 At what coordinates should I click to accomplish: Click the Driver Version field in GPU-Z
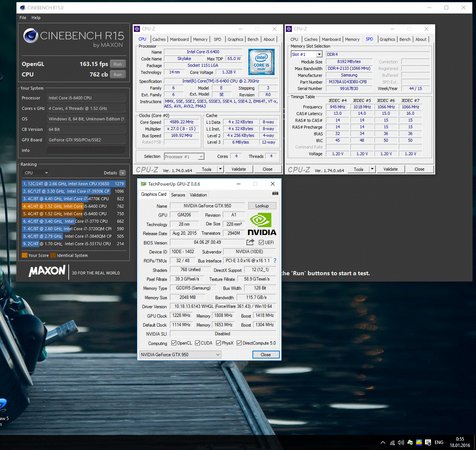coord(223,306)
